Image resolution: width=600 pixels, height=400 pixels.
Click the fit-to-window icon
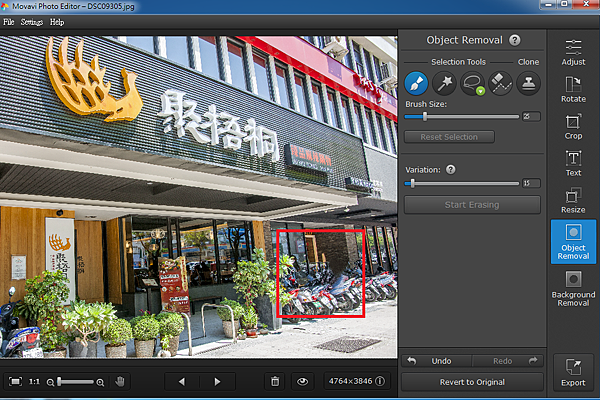pos(15,382)
